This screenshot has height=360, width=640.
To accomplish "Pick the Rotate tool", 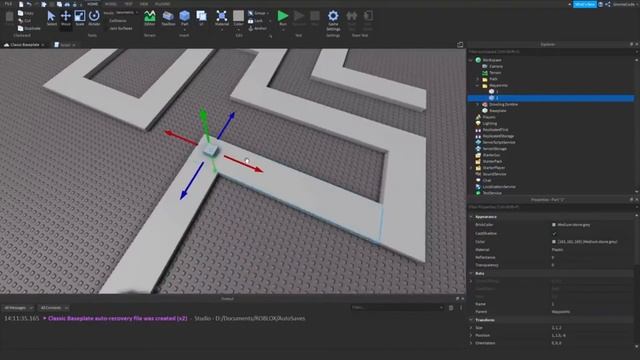I will point(94,17).
